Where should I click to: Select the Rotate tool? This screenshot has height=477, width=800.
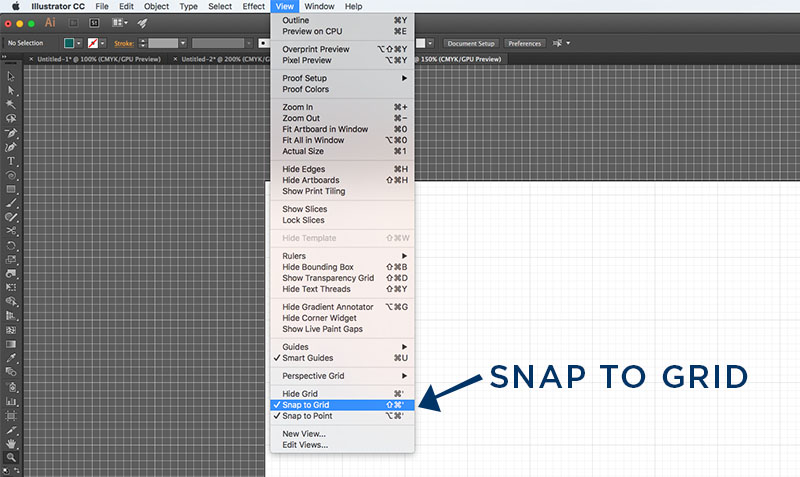pyautogui.click(x=11, y=245)
